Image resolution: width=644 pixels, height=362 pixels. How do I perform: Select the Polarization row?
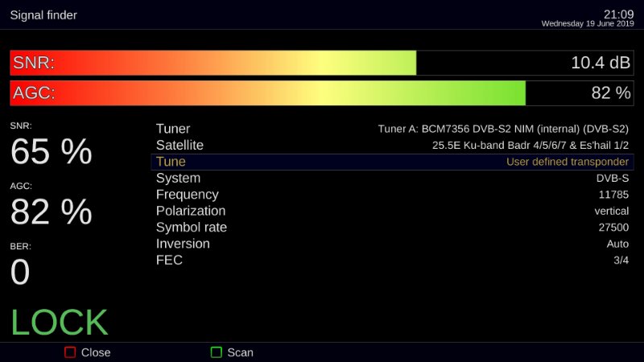pos(392,211)
